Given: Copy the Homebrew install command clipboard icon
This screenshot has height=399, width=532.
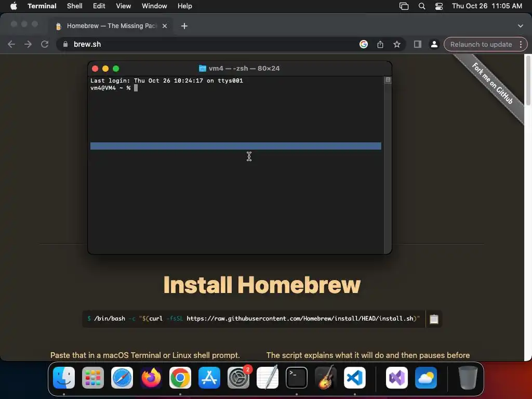Looking at the screenshot, I should click(434, 319).
